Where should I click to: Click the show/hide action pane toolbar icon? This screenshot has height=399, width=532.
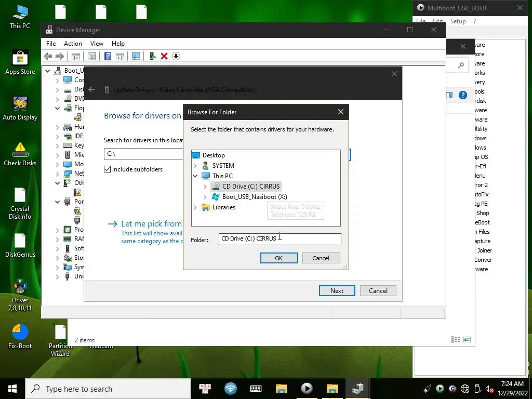(120, 56)
